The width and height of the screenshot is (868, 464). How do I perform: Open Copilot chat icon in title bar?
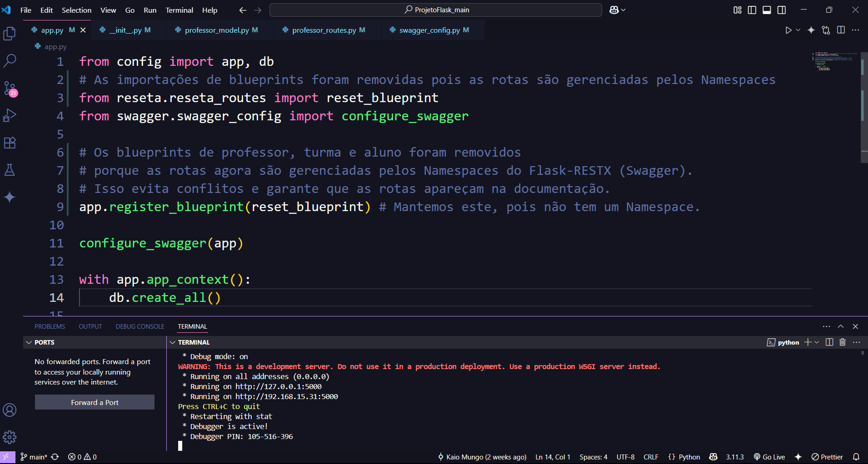pyautogui.click(x=614, y=10)
